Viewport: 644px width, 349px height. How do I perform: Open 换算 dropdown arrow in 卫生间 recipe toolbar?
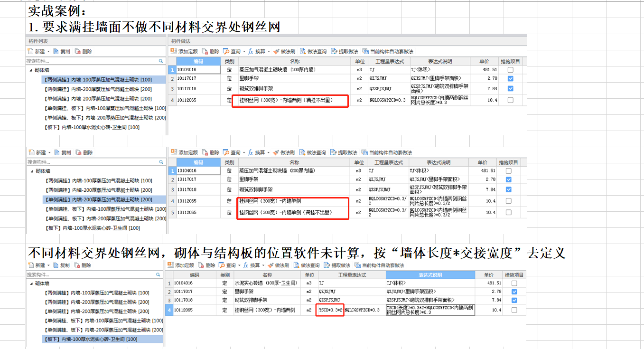tap(264, 265)
